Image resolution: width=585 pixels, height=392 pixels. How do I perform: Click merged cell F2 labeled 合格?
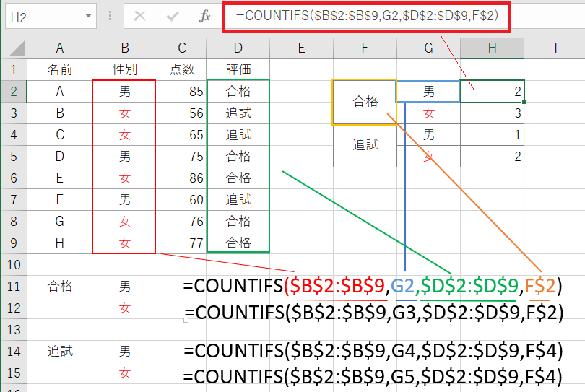point(365,102)
